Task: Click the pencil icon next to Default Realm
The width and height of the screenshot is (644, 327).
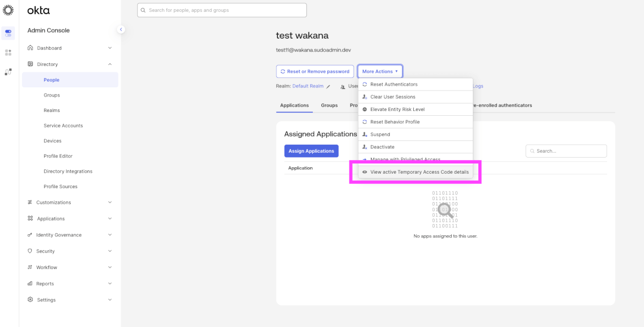Action: [x=328, y=86]
